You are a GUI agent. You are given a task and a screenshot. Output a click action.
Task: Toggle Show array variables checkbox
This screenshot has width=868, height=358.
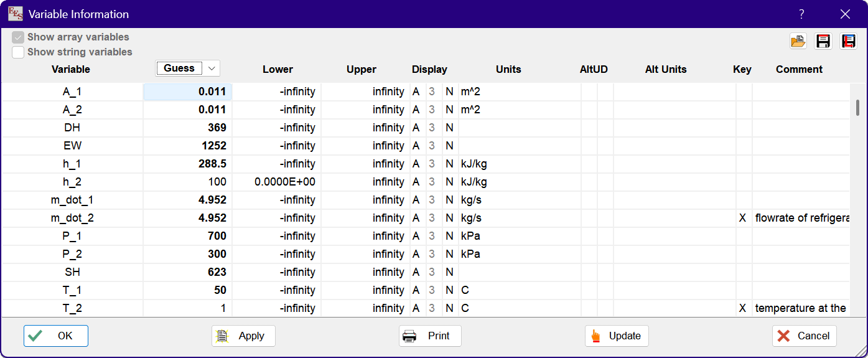pos(19,37)
